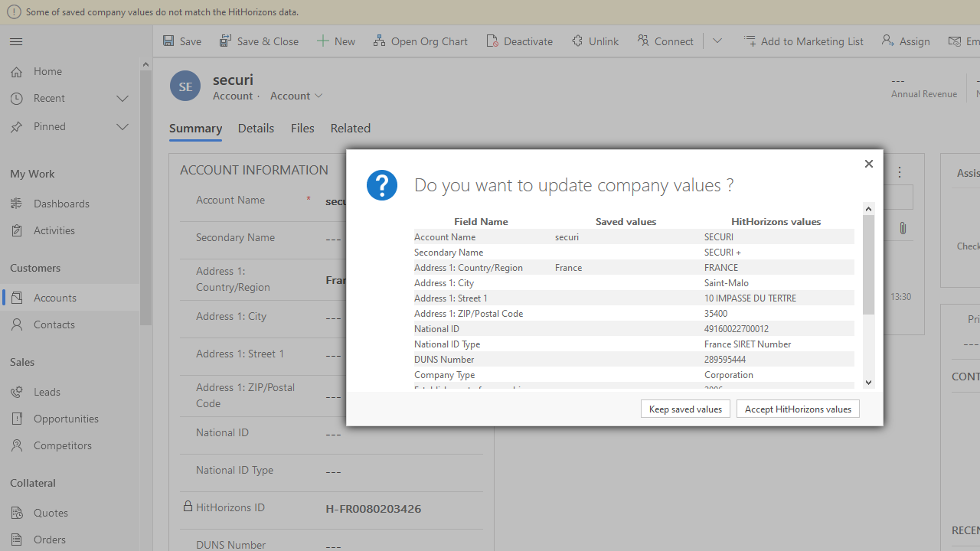
Task: Click the Unlink toolbar button
Action: [595, 41]
